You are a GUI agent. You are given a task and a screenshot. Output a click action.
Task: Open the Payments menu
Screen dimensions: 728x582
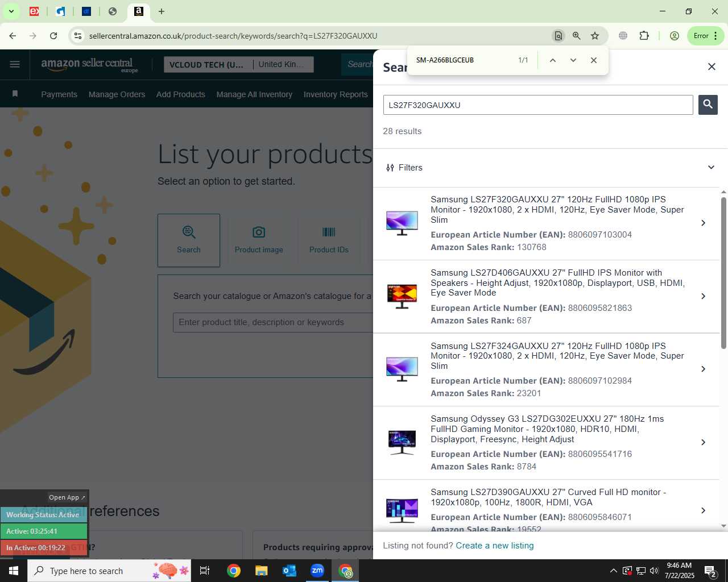tap(59, 94)
